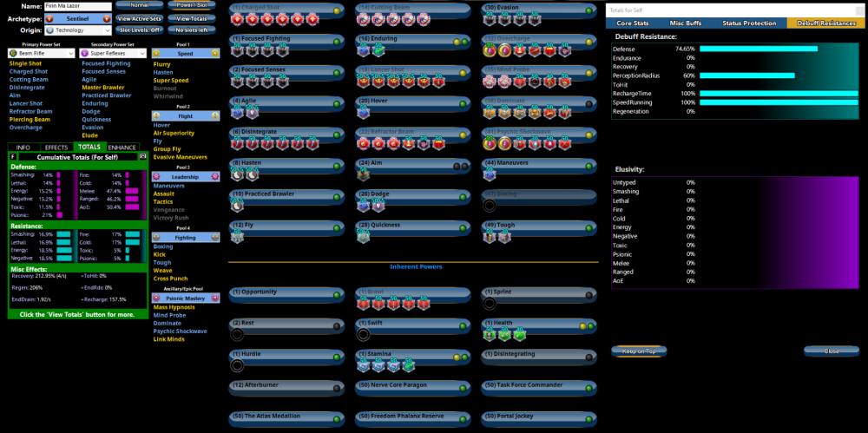
Task: Click the Close button in Totals window
Action: (x=831, y=351)
